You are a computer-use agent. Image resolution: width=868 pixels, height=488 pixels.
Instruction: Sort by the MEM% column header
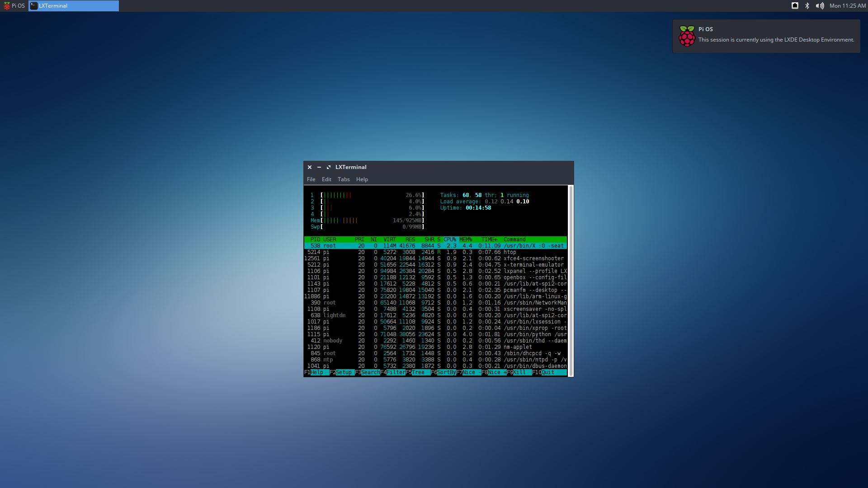point(466,239)
